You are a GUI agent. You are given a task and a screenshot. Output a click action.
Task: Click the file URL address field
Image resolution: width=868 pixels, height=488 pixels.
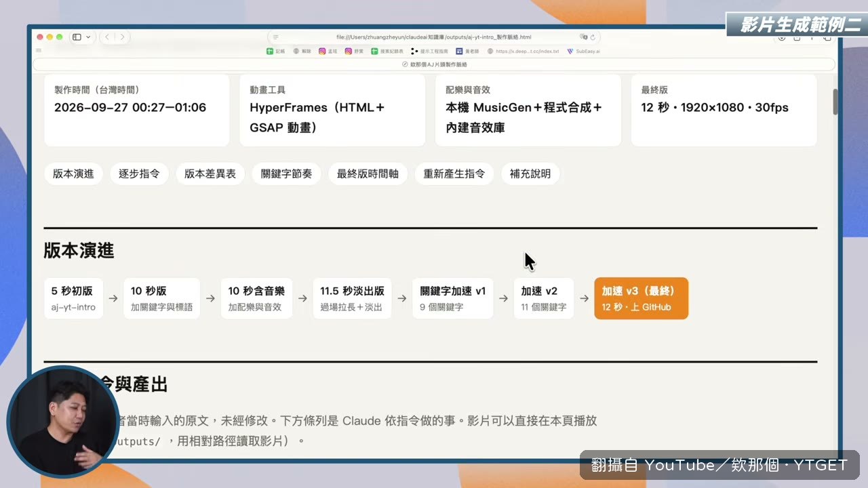(434, 37)
